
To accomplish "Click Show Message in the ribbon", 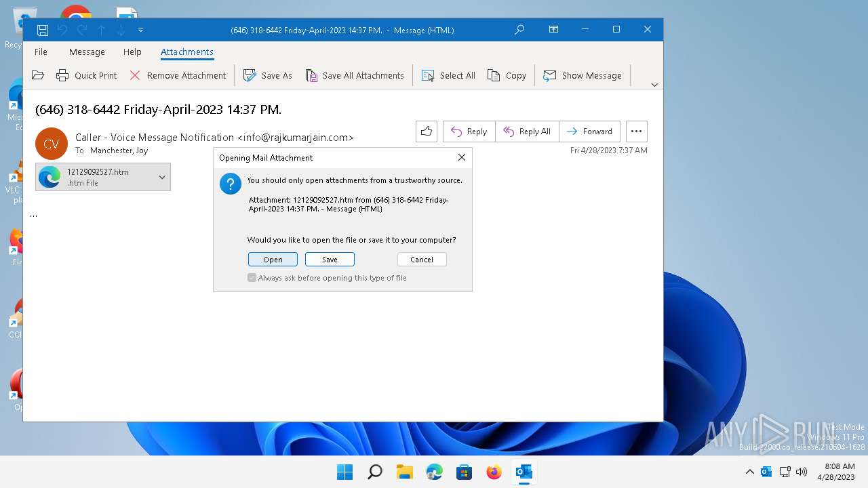I will click(583, 75).
